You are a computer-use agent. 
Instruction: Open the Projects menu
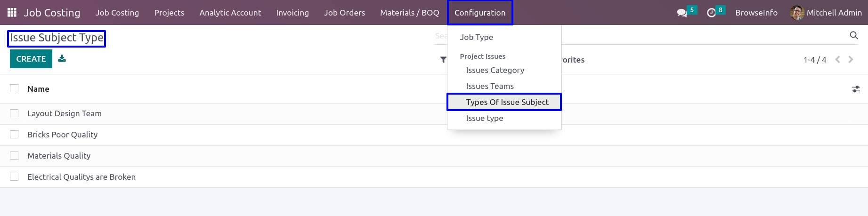(x=169, y=13)
